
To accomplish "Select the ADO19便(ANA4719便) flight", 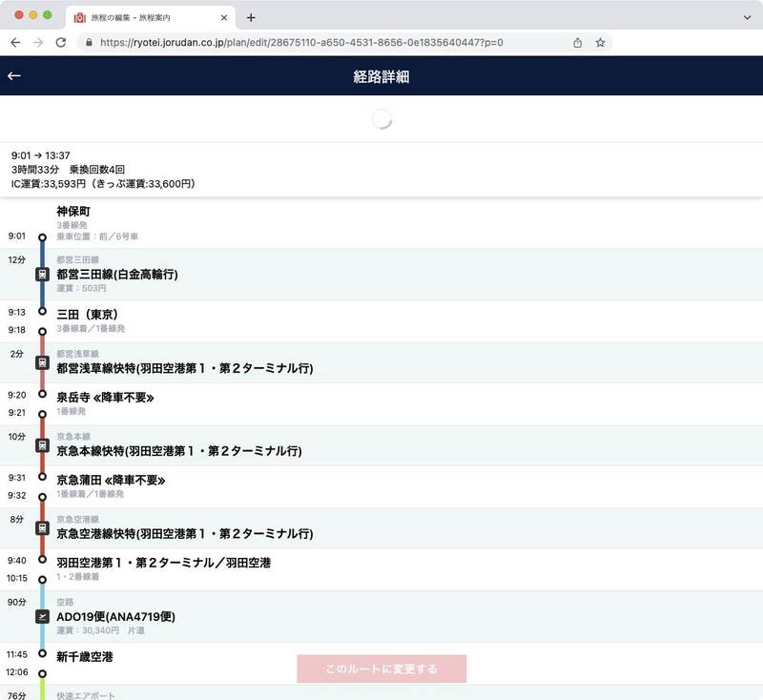I will tap(115, 617).
